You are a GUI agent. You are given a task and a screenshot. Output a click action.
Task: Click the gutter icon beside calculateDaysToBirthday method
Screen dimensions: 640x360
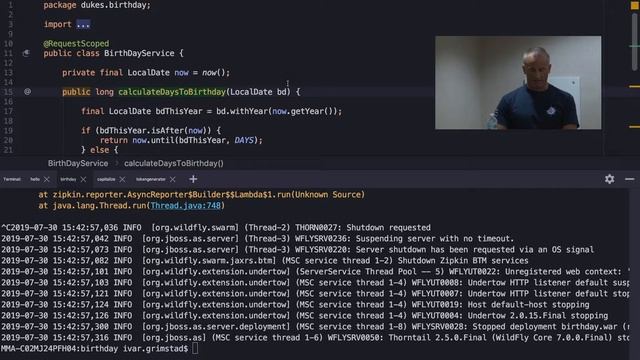click(x=27, y=92)
